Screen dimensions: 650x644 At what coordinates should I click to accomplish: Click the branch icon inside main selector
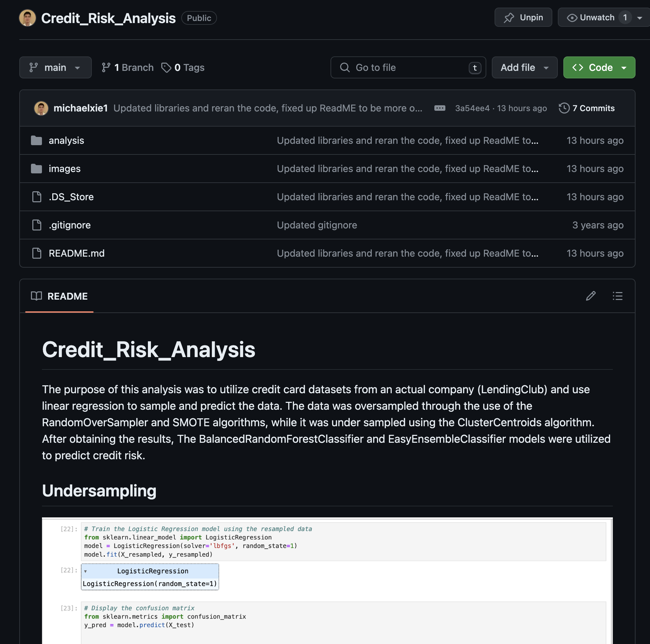tap(34, 67)
